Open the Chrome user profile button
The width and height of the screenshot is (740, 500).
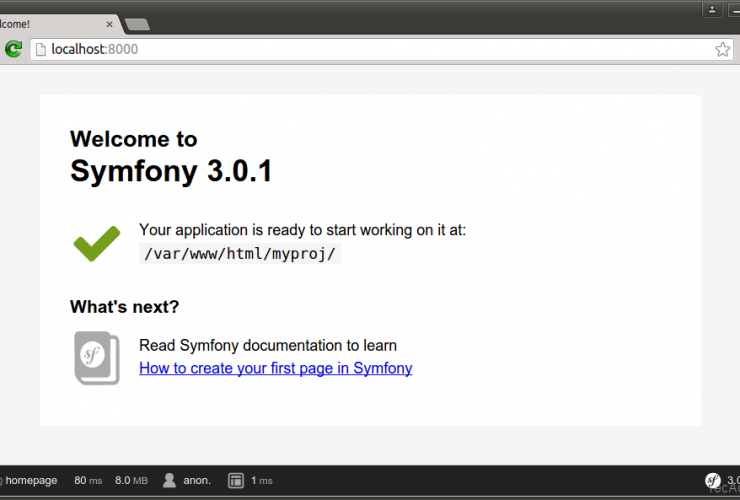tap(712, 9)
